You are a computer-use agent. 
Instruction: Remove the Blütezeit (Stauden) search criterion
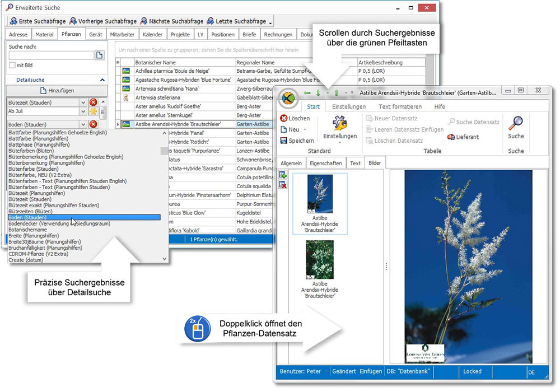coord(93,102)
